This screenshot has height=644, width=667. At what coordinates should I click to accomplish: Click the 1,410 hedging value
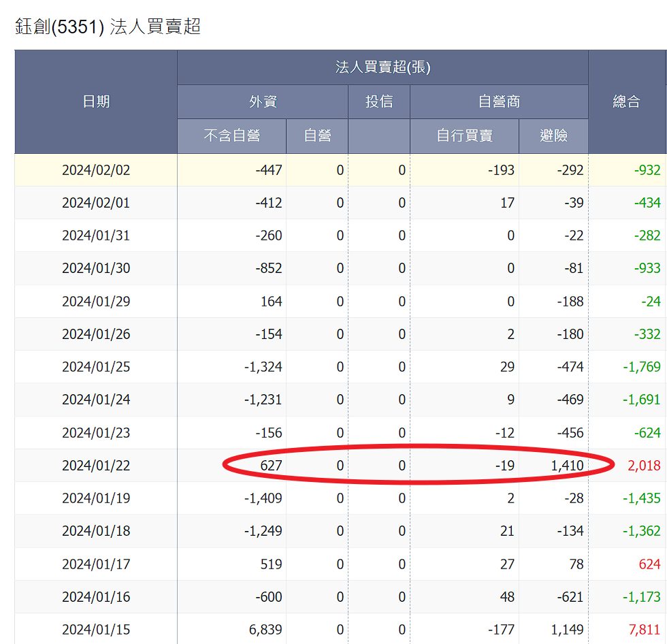click(566, 466)
